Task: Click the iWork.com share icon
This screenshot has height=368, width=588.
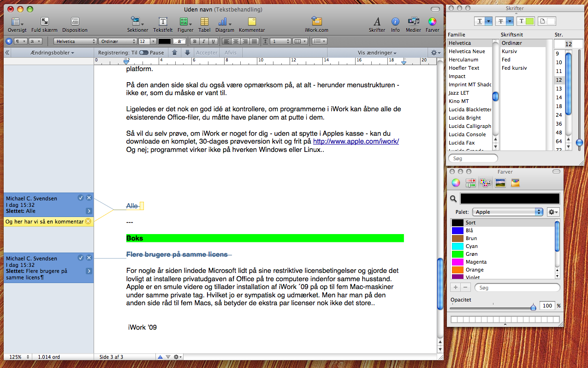Action: [316, 21]
